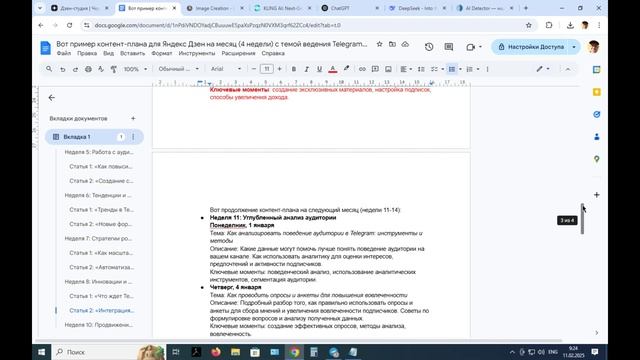Image resolution: width=640 pixels, height=360 pixels.
Task: Redo the last action
Action: 75,69
